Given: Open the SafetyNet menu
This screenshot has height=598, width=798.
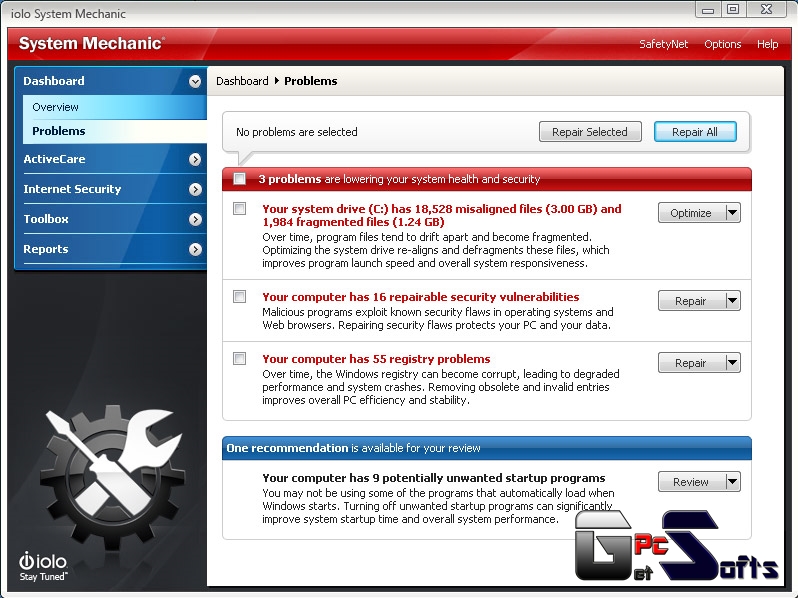Looking at the screenshot, I should 664,44.
